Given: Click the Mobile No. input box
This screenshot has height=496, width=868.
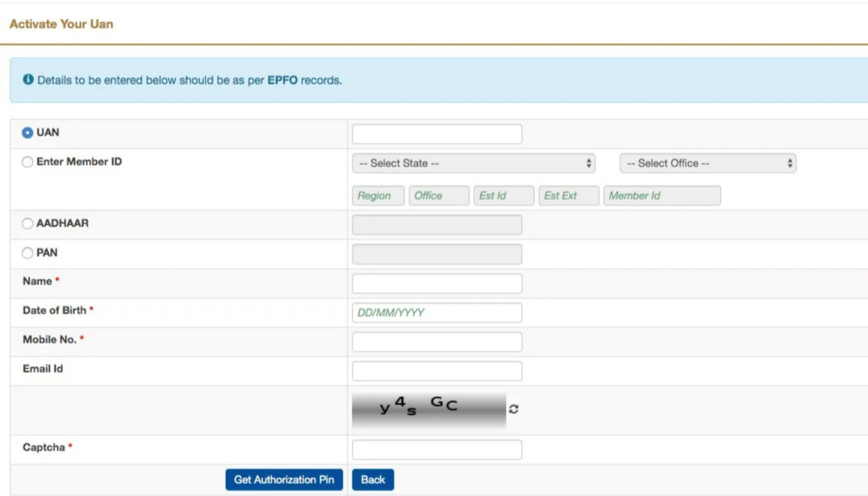Looking at the screenshot, I should (x=437, y=342).
